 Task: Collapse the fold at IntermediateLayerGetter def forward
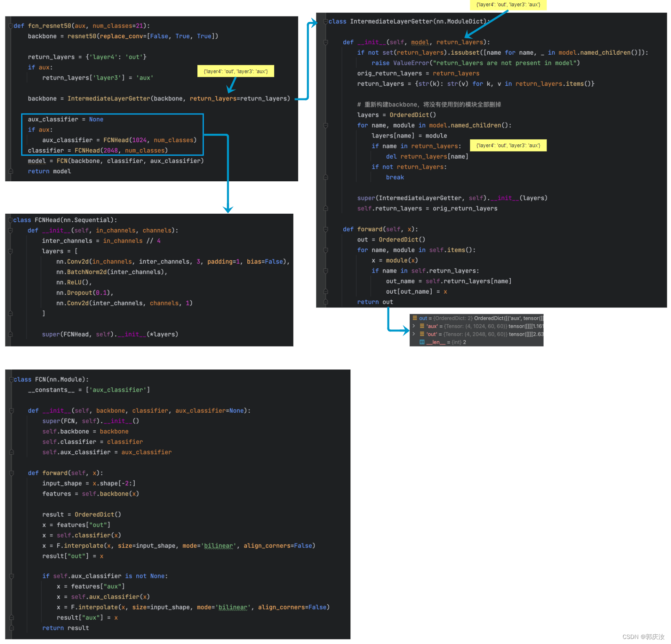326,229
